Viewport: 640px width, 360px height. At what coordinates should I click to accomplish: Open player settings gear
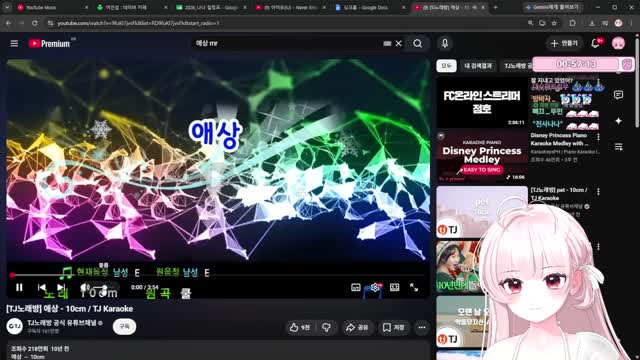pyautogui.click(x=375, y=287)
